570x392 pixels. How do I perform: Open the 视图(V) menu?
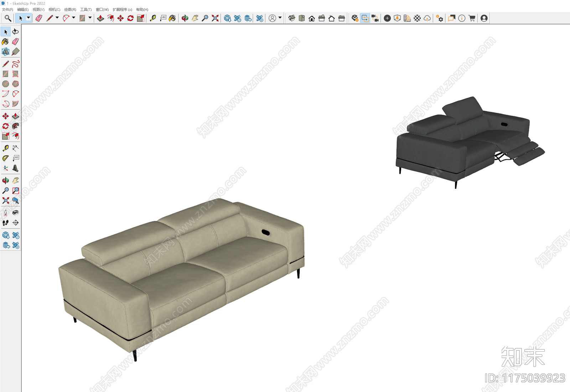coord(38,10)
